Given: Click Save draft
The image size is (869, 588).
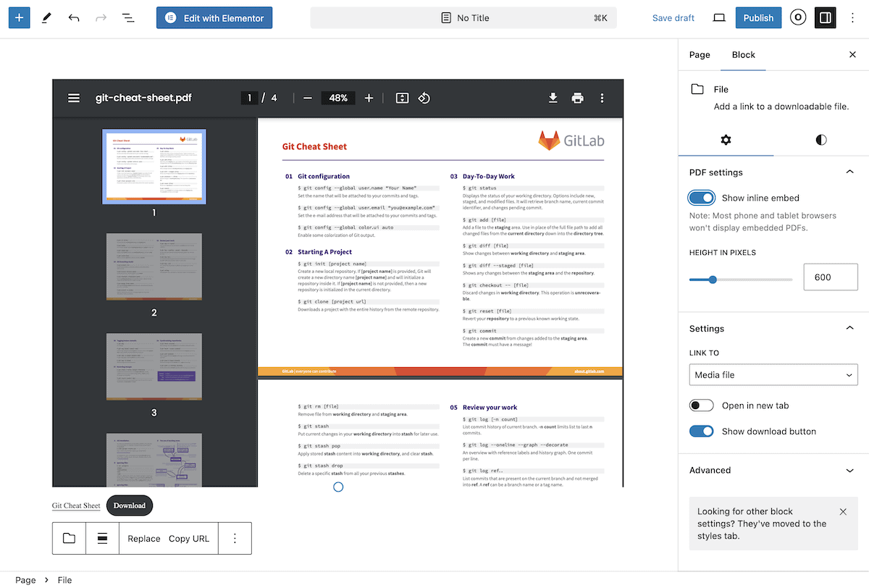Looking at the screenshot, I should click(673, 18).
